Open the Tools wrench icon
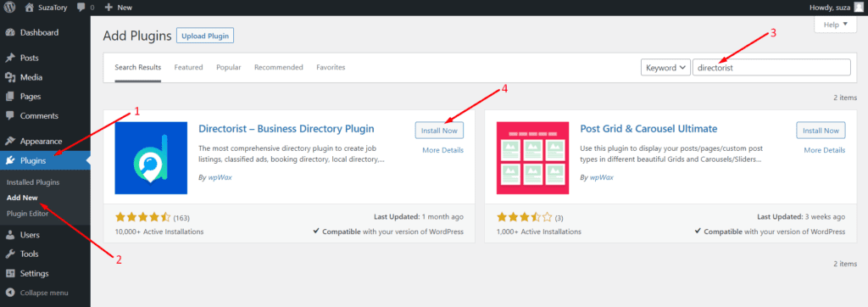 [x=9, y=254]
